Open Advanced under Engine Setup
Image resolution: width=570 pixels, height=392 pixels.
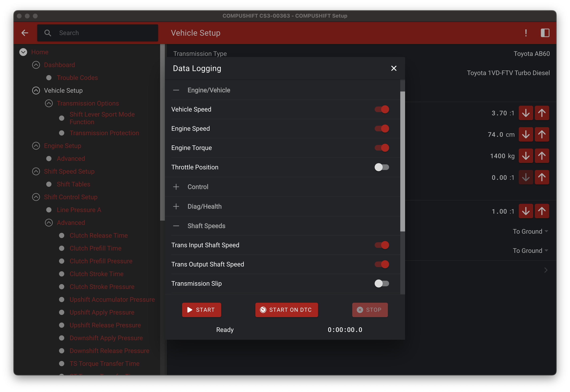point(71,158)
